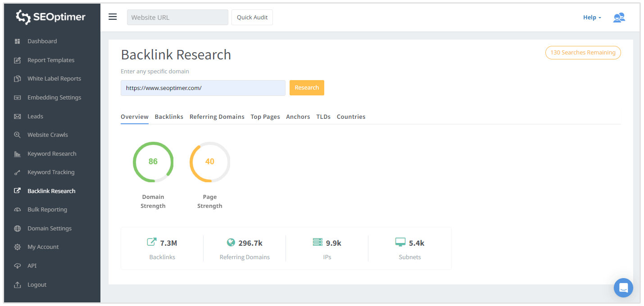Open the Referring Domains tab
Screen dimensions: 644x306
[217, 117]
